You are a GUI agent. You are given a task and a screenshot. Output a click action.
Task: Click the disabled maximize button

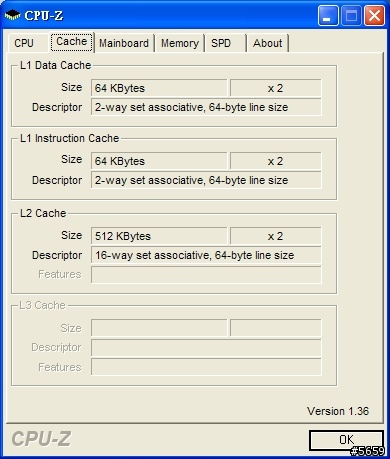tap(351, 15)
